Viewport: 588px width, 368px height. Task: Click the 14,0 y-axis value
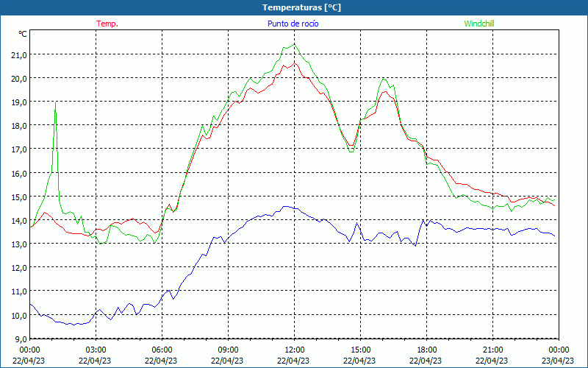(19, 220)
